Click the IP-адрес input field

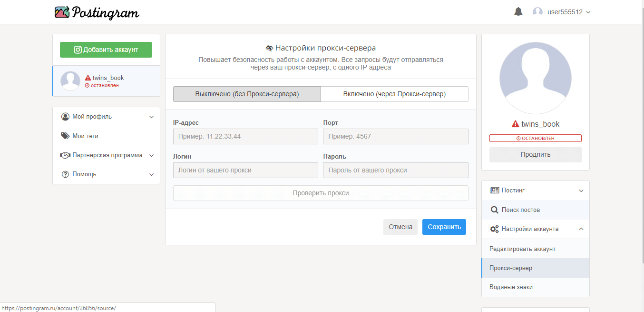tap(245, 136)
